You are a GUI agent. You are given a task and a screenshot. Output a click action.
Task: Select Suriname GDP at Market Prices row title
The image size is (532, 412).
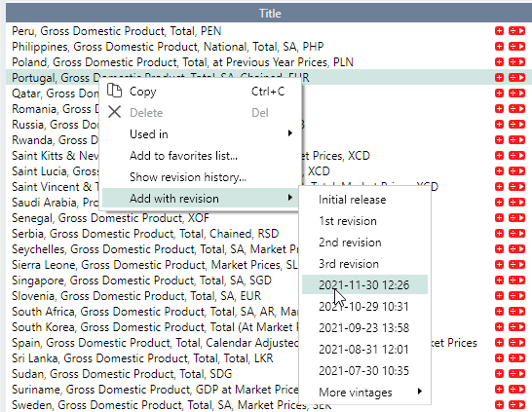pos(155,390)
